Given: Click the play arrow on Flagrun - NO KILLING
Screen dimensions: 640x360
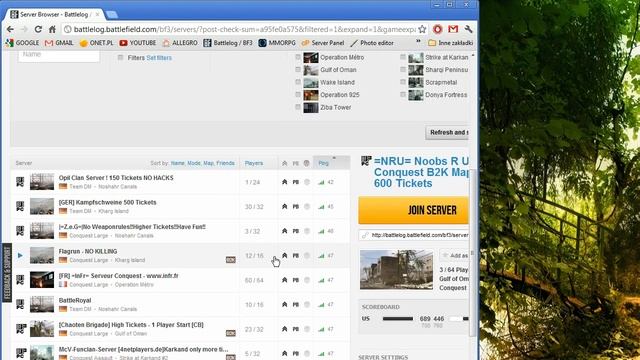Looking at the screenshot, I should click(x=20, y=256).
